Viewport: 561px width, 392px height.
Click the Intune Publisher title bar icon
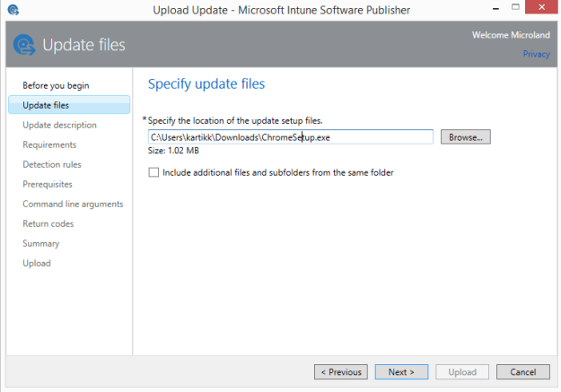(13, 10)
